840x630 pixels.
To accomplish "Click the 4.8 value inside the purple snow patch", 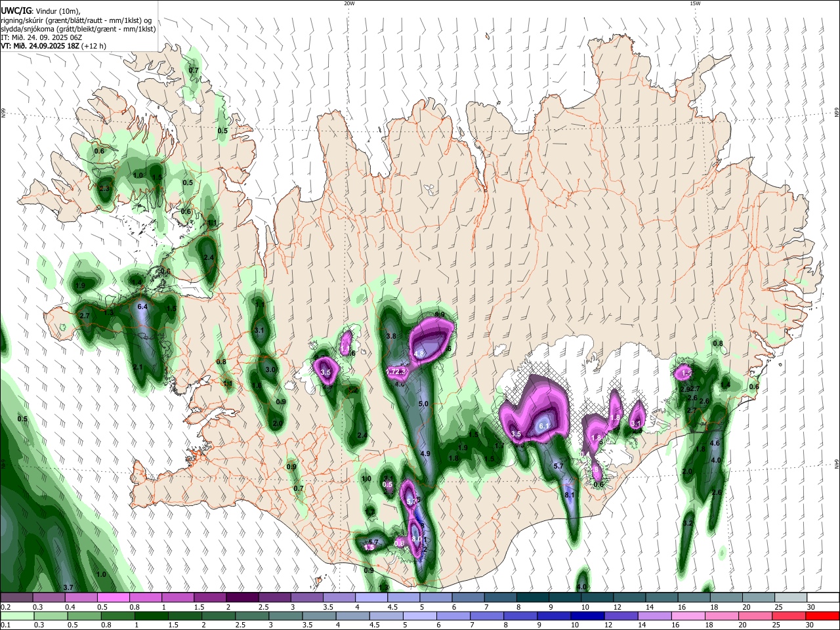I will coord(419,354).
